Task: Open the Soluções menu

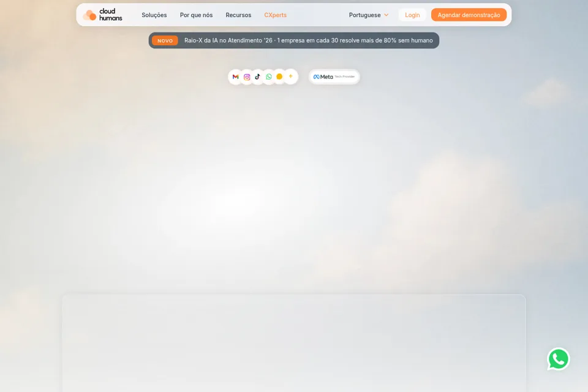Action: [x=154, y=15]
